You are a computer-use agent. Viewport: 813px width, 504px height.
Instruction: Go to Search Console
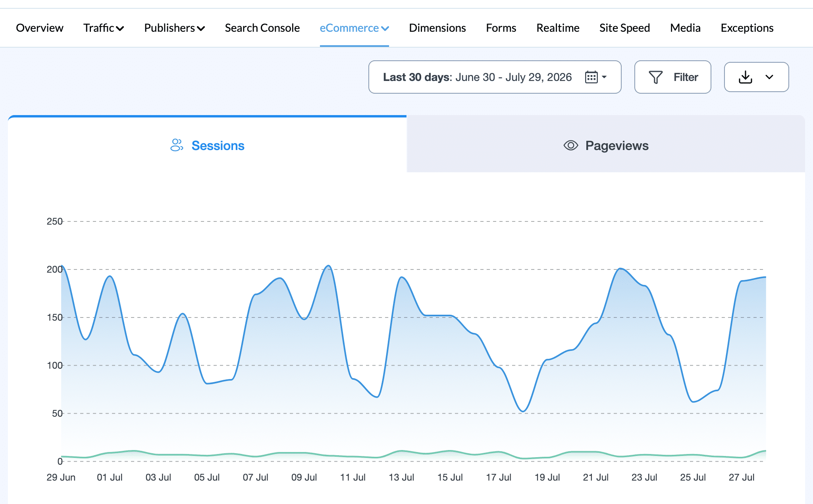262,28
